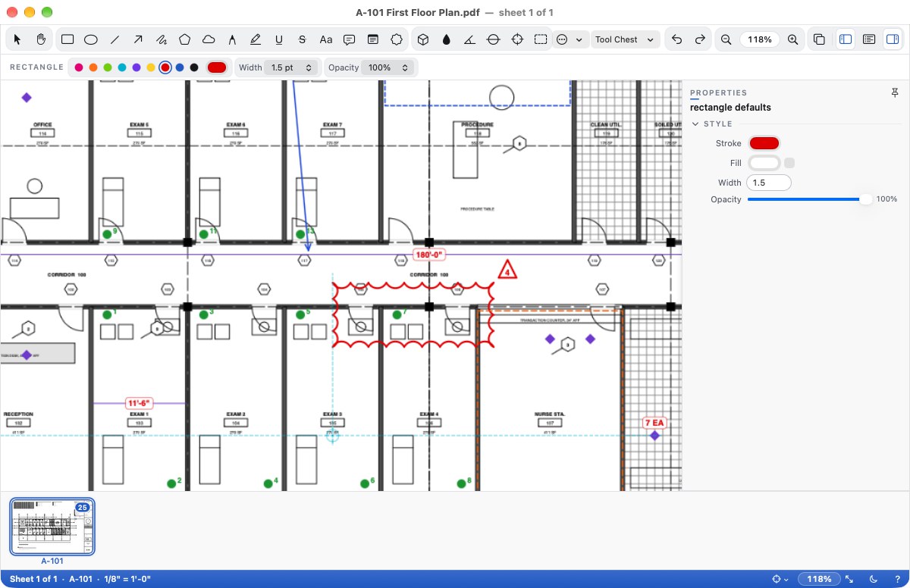Select the Strikethrough text tool
This screenshot has height=588, width=910.
click(x=303, y=39)
